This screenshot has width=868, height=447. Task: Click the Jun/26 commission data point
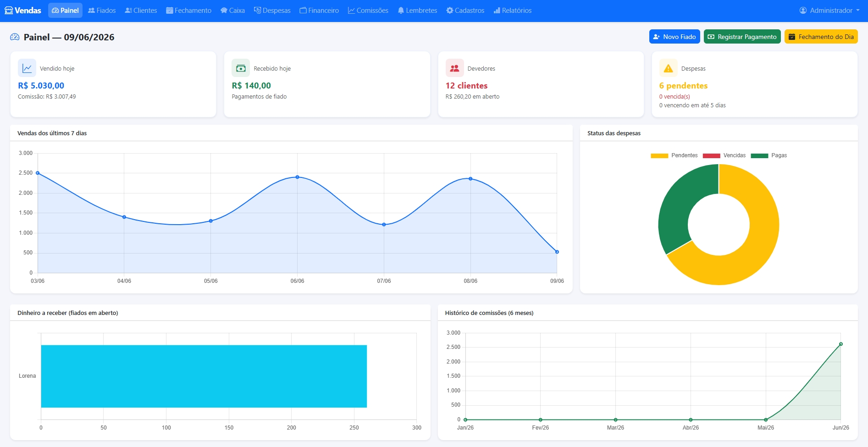point(841,344)
